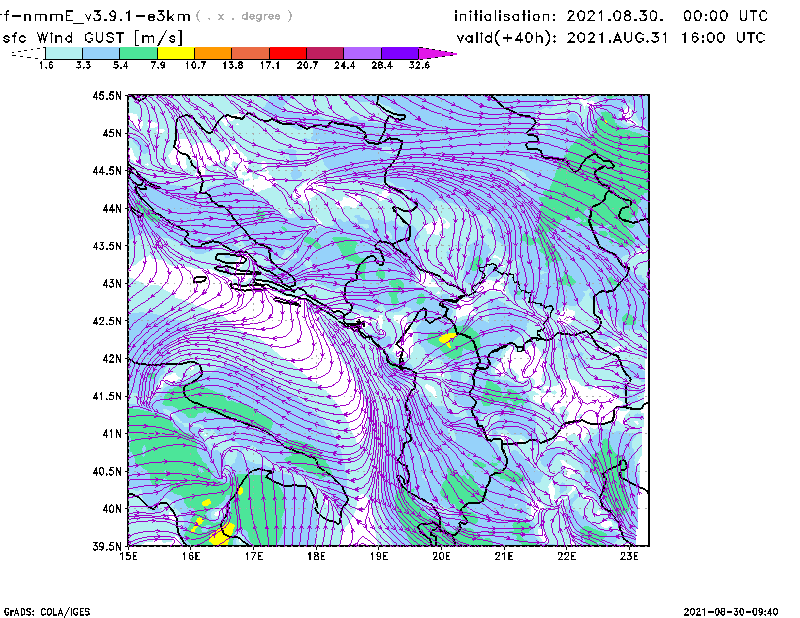Click the 22E longitude label

coord(566,556)
